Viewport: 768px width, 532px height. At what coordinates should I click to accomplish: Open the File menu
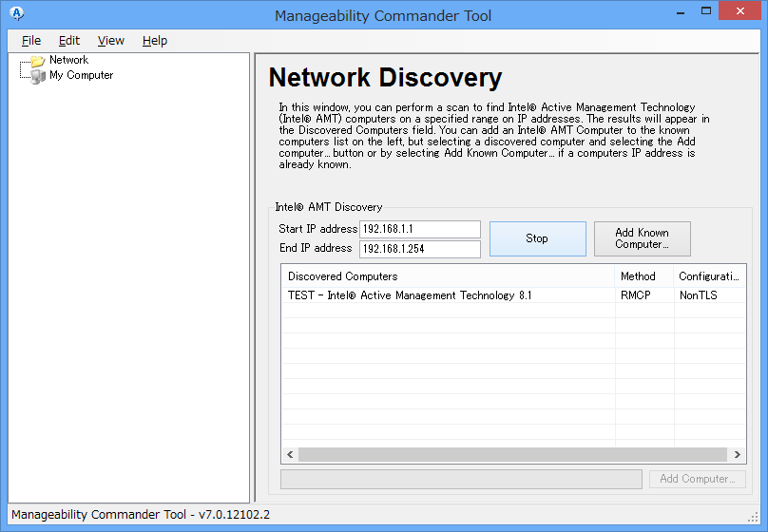(x=31, y=41)
